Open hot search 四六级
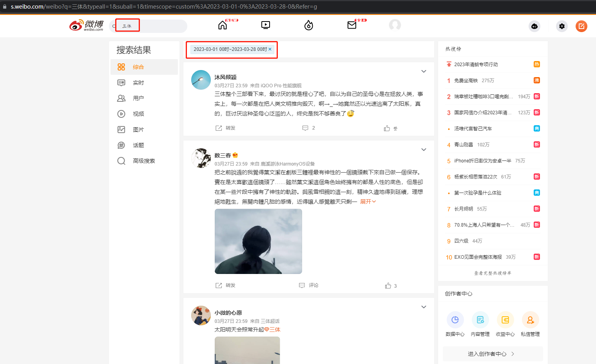 [461, 241]
